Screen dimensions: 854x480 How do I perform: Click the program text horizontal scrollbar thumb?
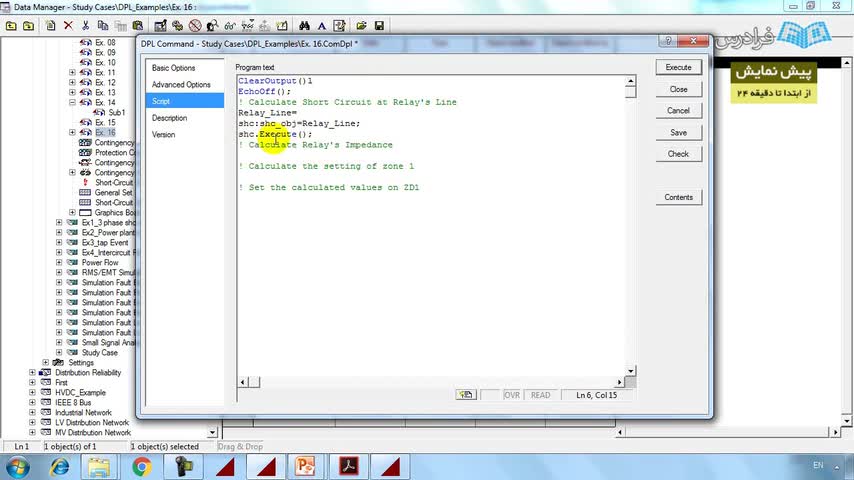254,382
